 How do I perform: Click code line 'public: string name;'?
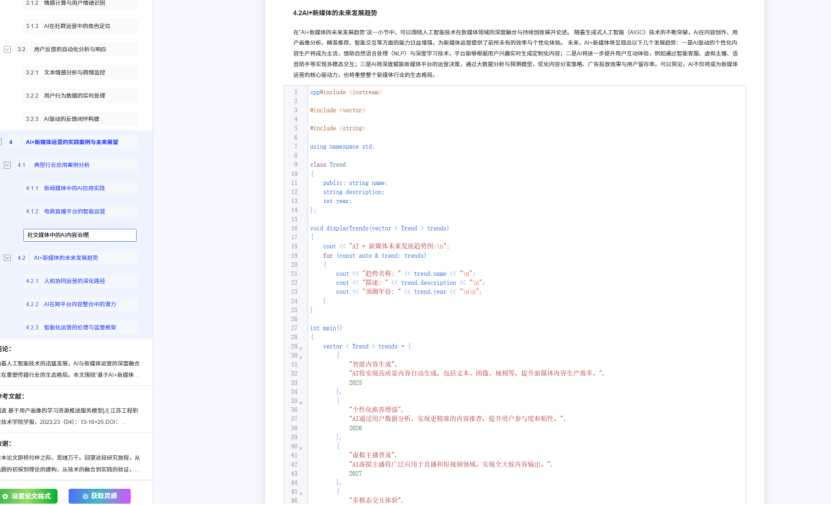[x=355, y=183]
